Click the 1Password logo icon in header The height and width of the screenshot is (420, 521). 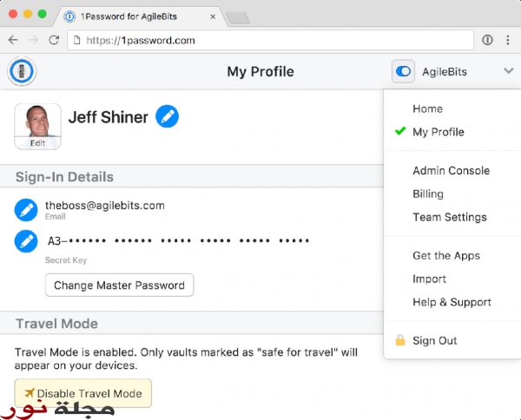point(22,71)
